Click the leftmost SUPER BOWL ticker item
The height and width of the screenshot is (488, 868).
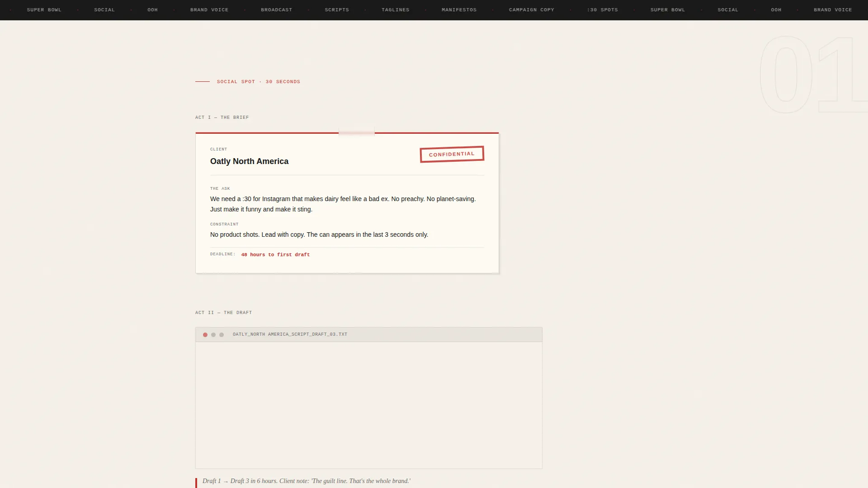click(44, 10)
